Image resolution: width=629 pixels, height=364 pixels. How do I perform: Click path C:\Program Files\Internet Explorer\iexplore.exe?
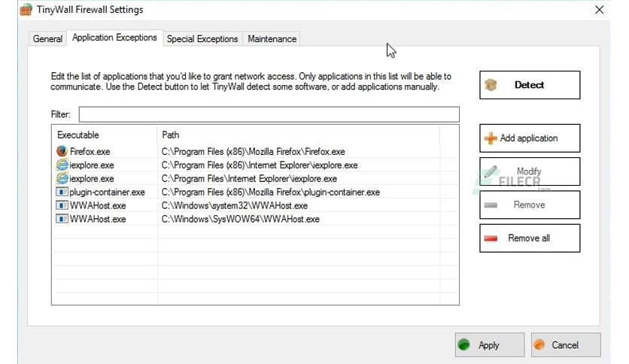tap(249, 179)
